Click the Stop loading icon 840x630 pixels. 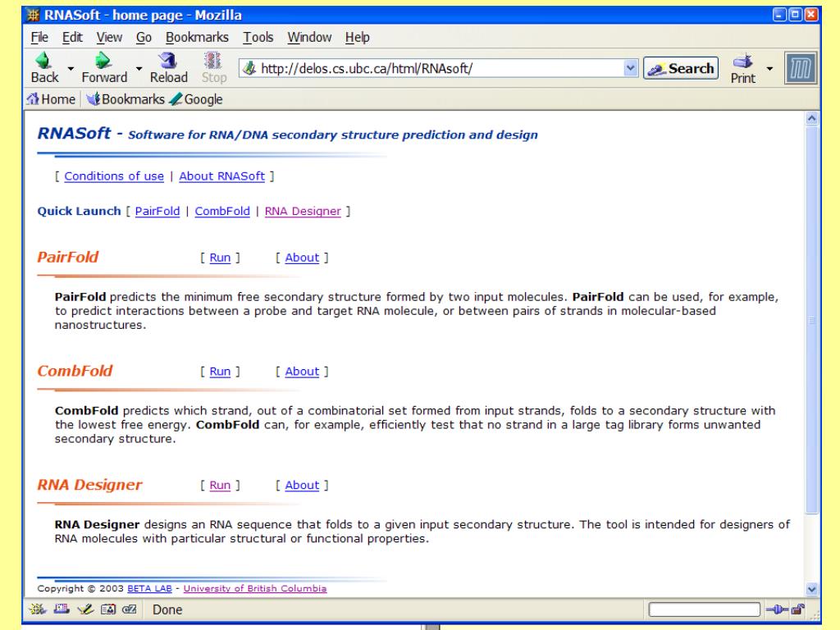click(x=213, y=61)
